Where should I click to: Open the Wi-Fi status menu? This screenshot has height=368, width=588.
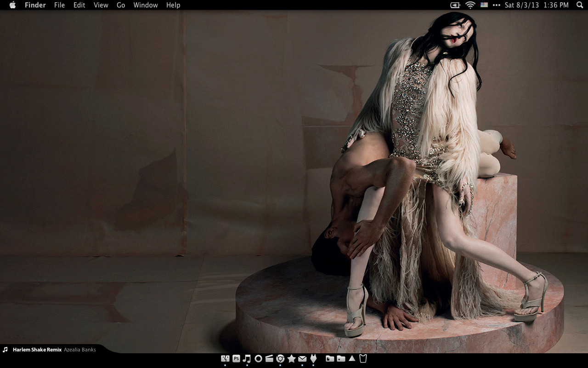click(470, 5)
